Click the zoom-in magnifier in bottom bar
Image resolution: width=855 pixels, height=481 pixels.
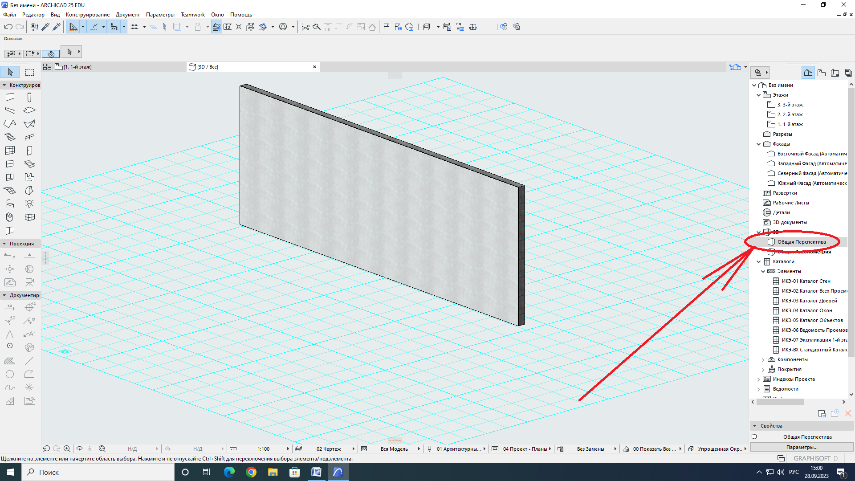pyautogui.click(x=67, y=448)
